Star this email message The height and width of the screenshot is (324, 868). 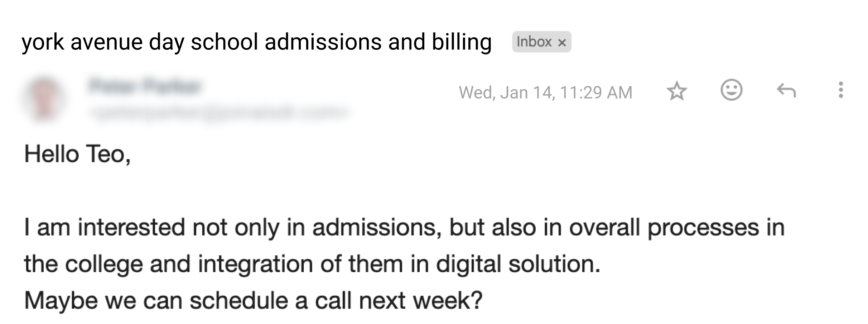click(x=676, y=91)
